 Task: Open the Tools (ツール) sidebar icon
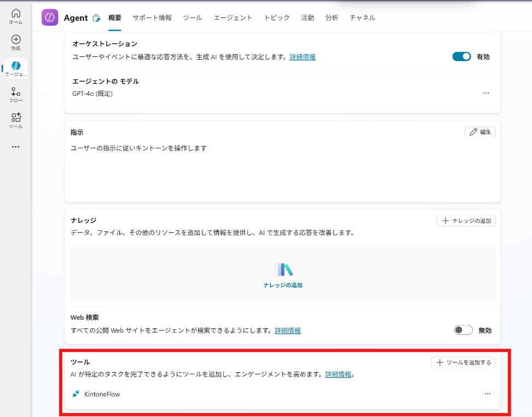tap(16, 118)
